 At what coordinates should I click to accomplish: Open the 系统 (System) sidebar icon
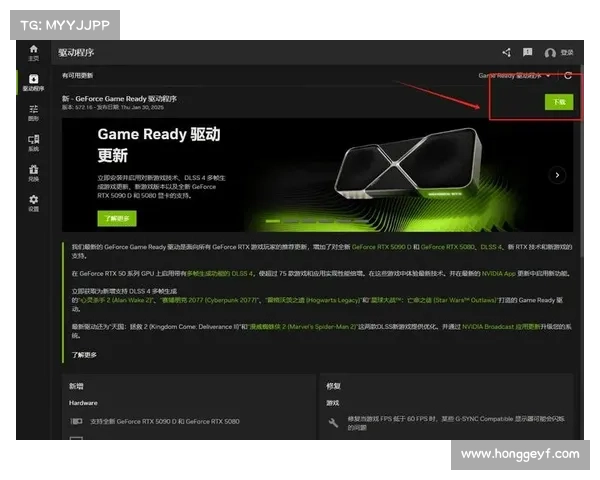[x=34, y=143]
